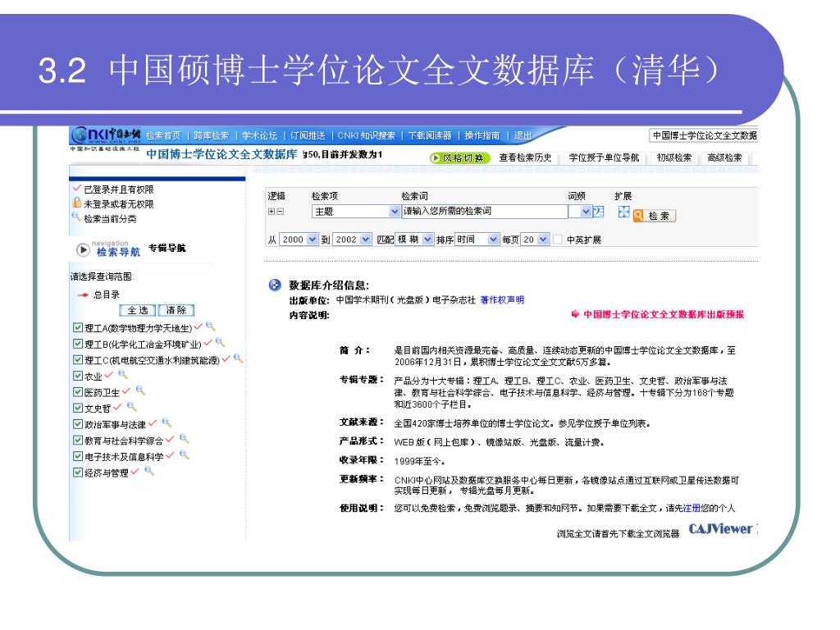Open the database selector 中国博士学位论文全文数据
The image size is (840, 630).
pos(703,135)
